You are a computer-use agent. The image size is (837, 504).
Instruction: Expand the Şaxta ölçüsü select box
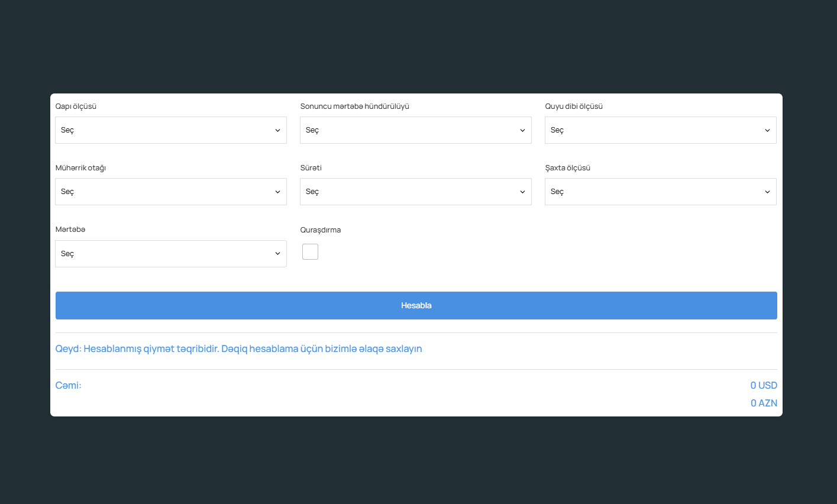pos(660,192)
